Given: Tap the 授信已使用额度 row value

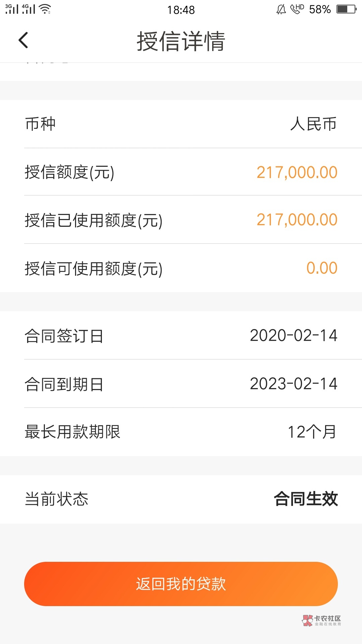Looking at the screenshot, I should 297,220.
